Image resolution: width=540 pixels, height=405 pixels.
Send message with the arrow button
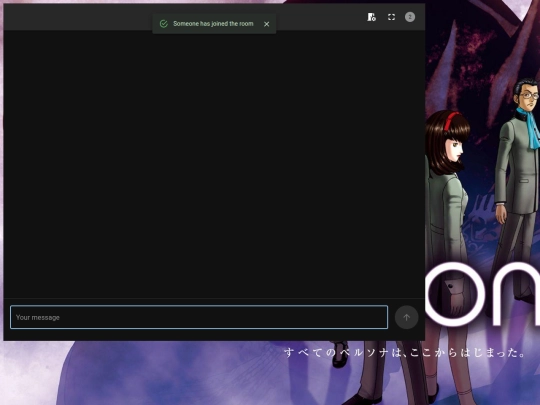click(x=406, y=317)
